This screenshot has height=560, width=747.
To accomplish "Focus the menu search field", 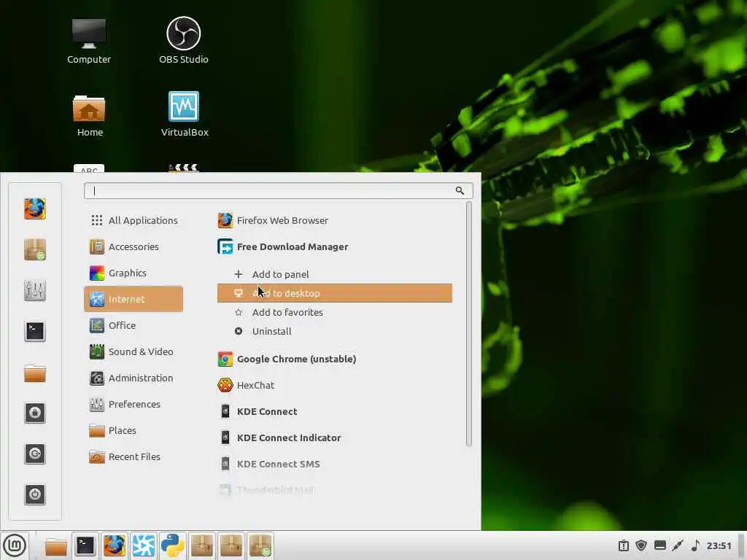I will 278,190.
